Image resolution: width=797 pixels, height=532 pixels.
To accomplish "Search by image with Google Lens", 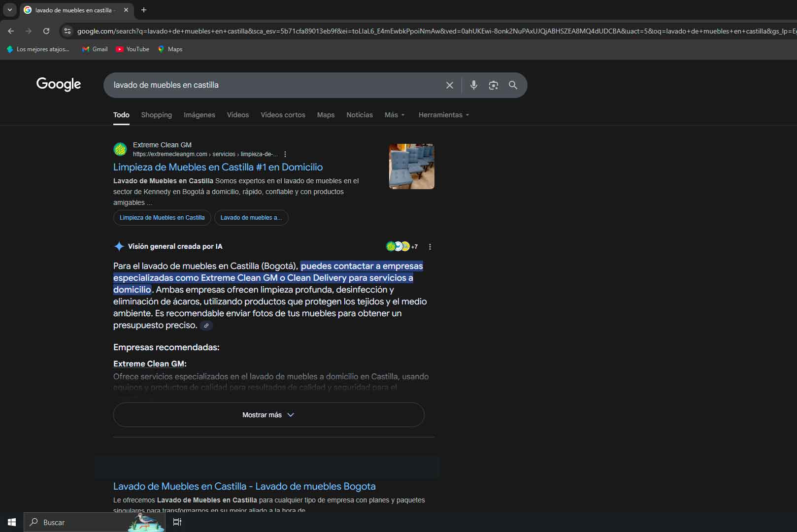I will click(494, 85).
